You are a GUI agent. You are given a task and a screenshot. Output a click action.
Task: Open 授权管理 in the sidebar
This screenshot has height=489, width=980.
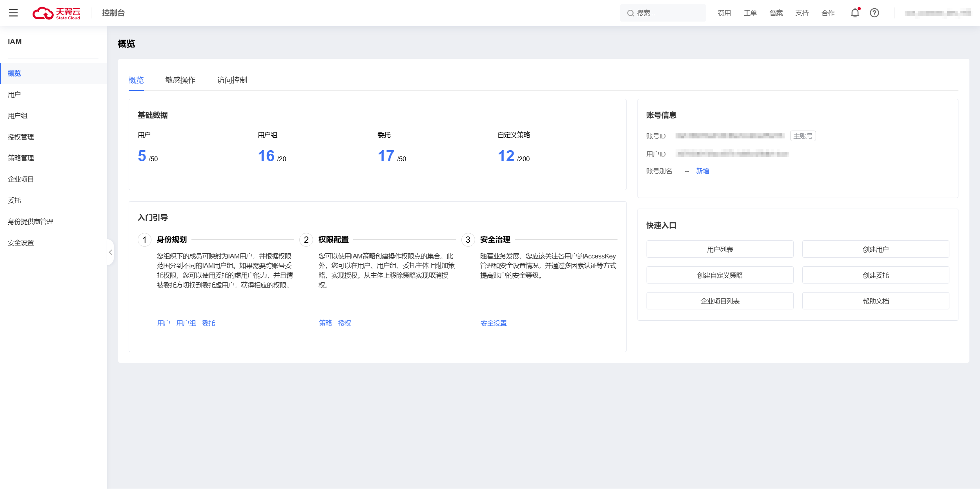click(x=53, y=137)
